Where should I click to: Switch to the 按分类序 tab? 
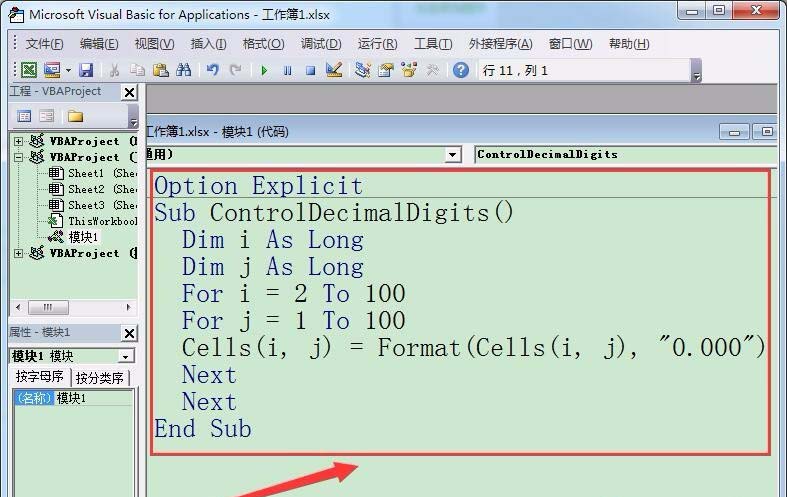[100, 378]
